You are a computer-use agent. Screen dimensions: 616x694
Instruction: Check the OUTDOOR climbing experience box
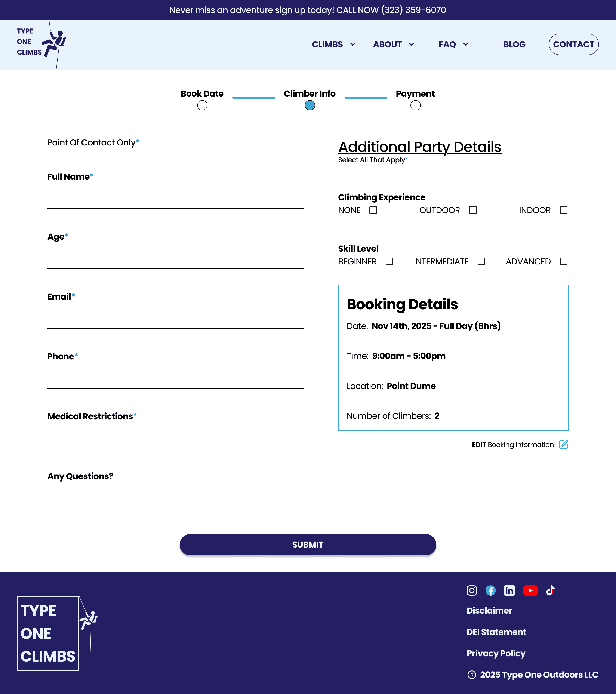tap(473, 210)
